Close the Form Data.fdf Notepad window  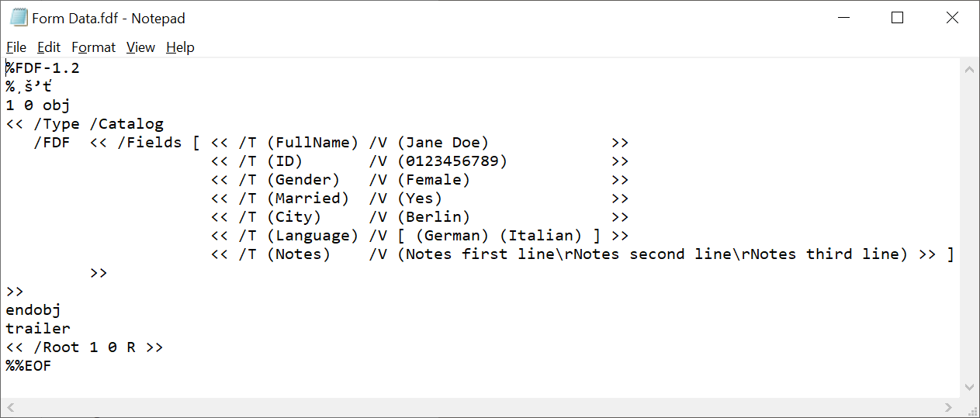(952, 18)
